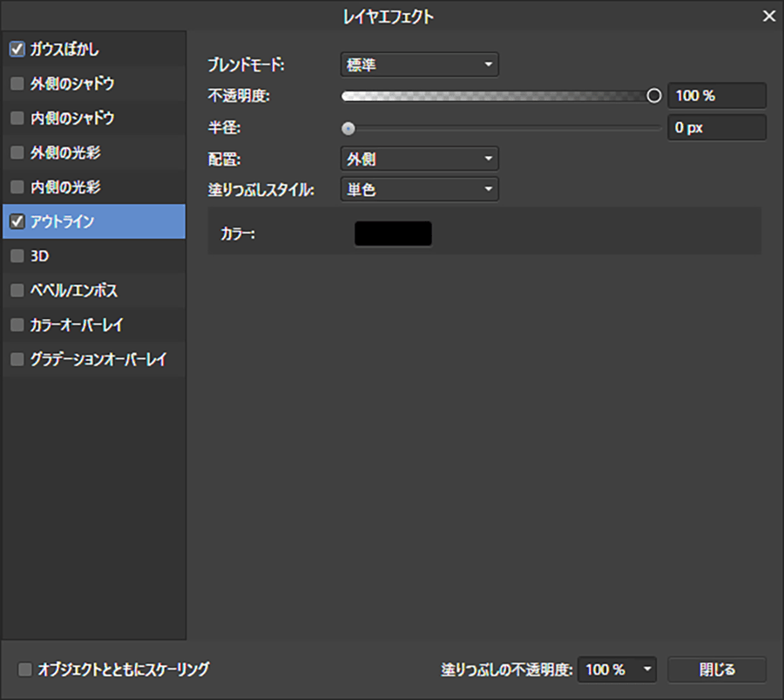
Task: Enable the ベベル/エンボス checkbox
Action: coord(17,290)
